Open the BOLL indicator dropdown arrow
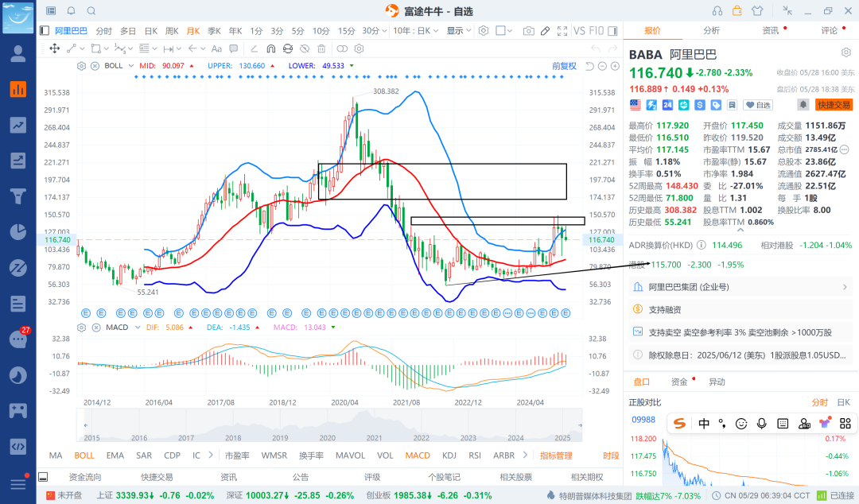 [131, 66]
